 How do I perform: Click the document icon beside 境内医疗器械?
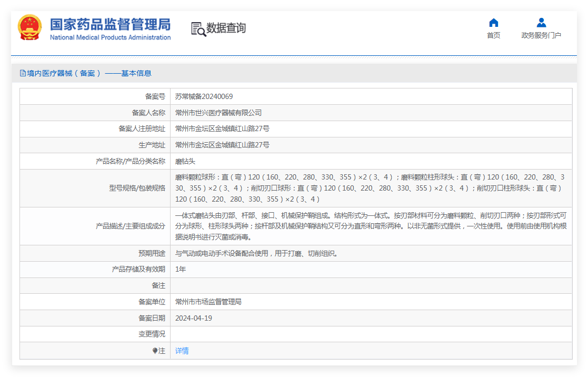coord(23,73)
